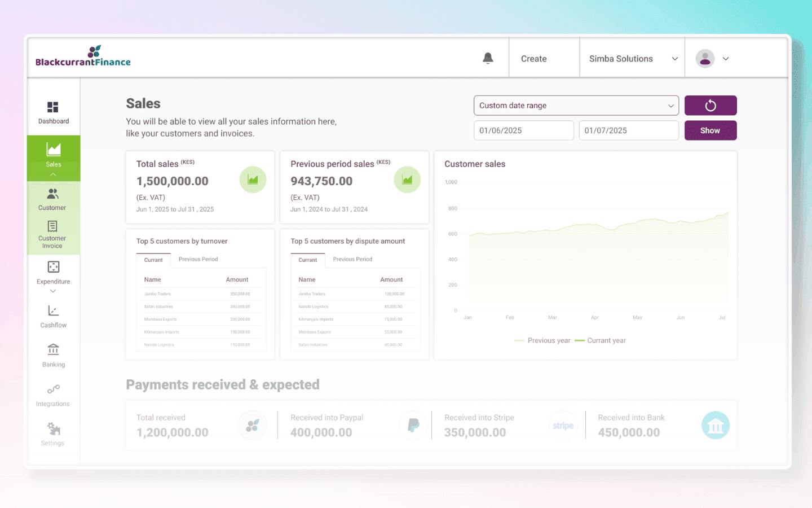Expand the Expenditure submenu chevron

coord(53,291)
